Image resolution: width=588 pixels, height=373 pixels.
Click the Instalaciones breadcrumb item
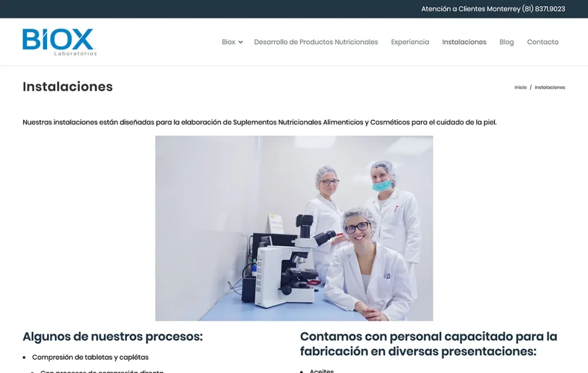(550, 87)
